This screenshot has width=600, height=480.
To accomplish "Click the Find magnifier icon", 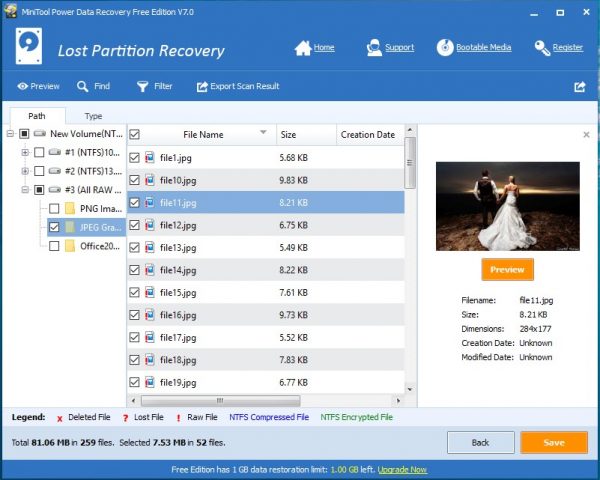I will pos(82,87).
